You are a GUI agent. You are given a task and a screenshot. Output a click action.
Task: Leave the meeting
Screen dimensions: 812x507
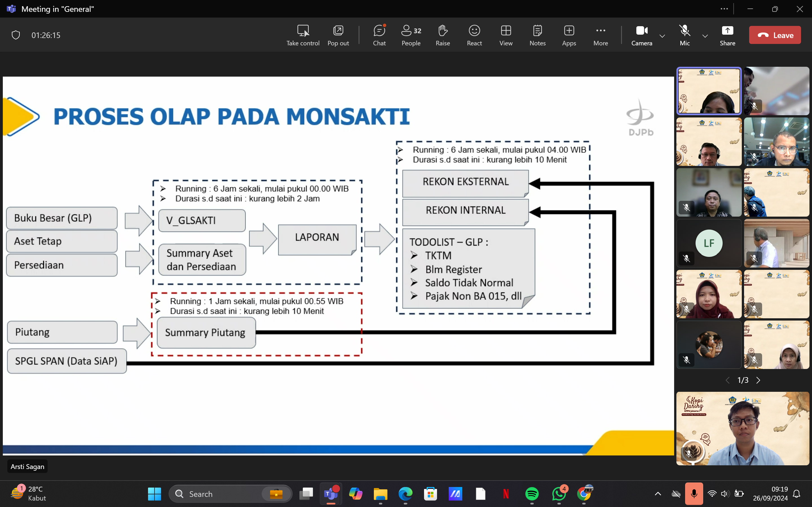(775, 35)
